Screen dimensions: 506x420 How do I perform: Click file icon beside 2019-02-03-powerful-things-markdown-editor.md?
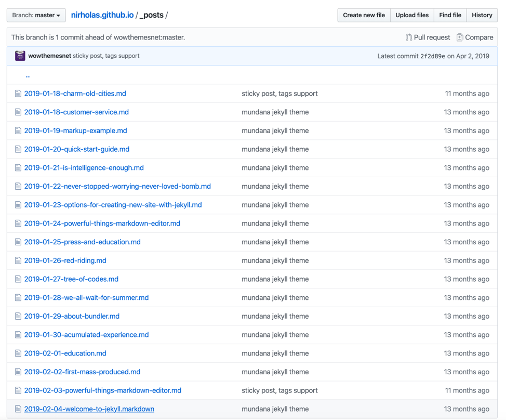(18, 390)
